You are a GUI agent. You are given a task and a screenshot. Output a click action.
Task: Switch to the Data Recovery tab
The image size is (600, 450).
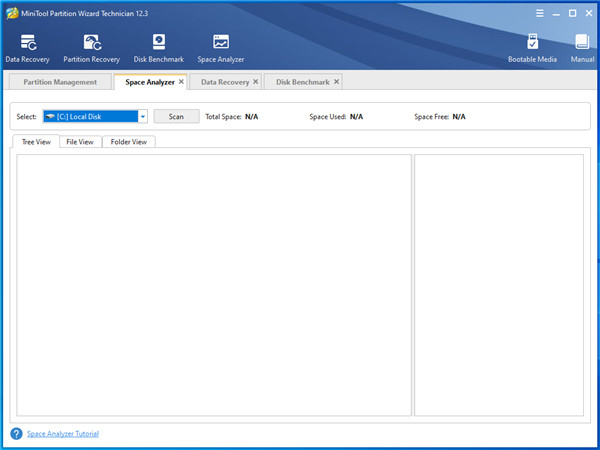pos(224,82)
